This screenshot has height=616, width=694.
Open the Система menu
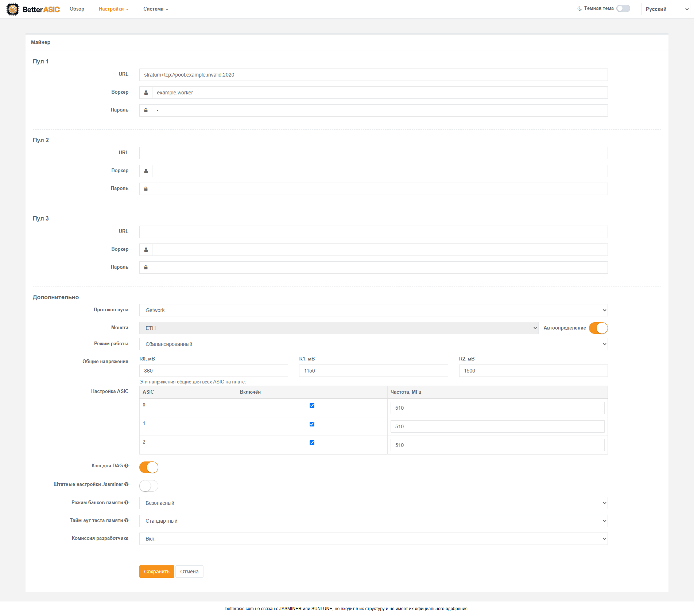point(156,9)
